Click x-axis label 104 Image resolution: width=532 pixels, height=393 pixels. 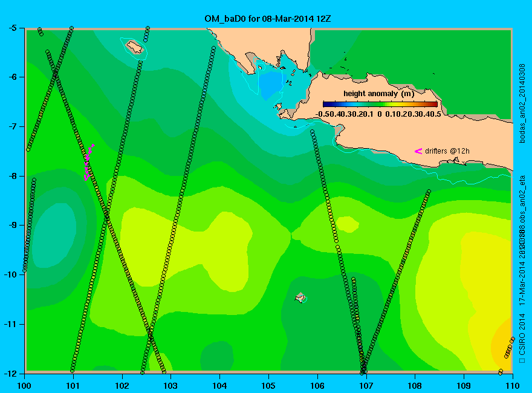tap(219, 386)
